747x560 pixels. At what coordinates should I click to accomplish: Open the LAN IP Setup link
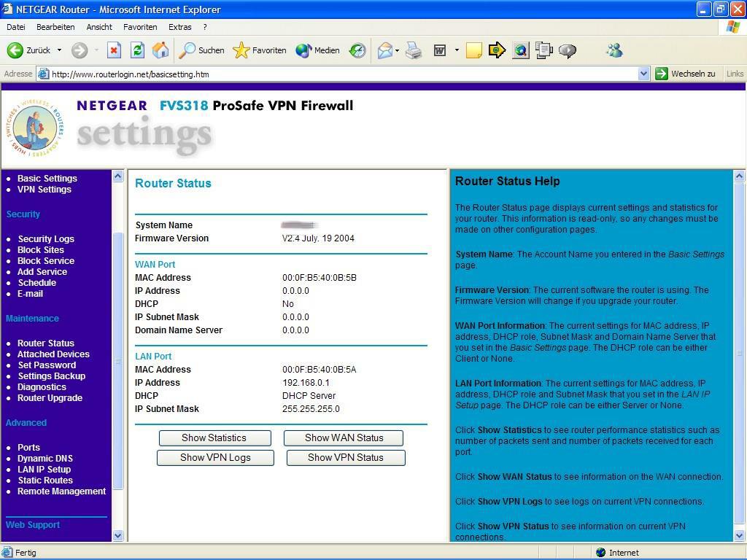[44, 469]
